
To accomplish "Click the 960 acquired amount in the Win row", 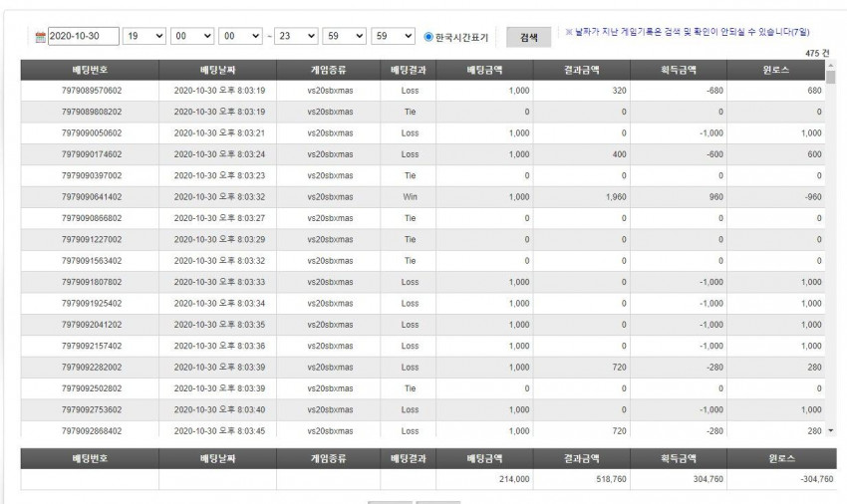I will coord(715,197).
